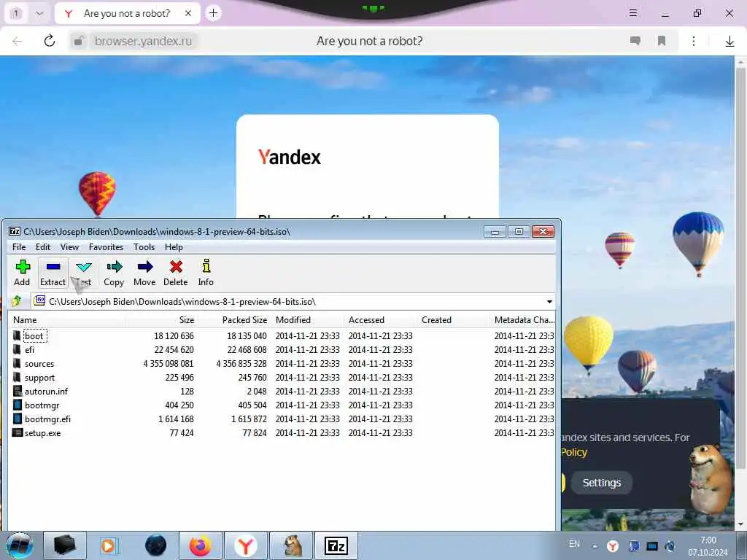Close the 'Are you not a robot?' tab
The width and height of the screenshot is (747, 560).
(188, 13)
